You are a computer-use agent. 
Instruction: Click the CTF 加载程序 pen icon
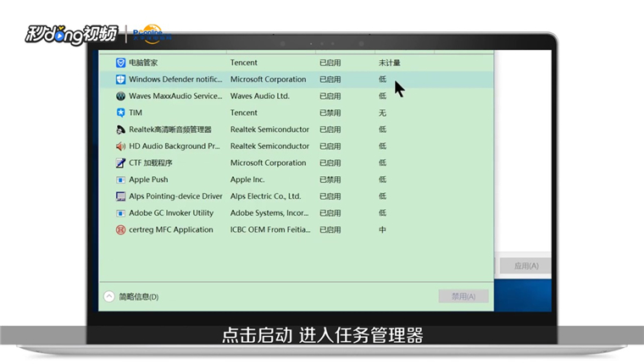tap(120, 163)
